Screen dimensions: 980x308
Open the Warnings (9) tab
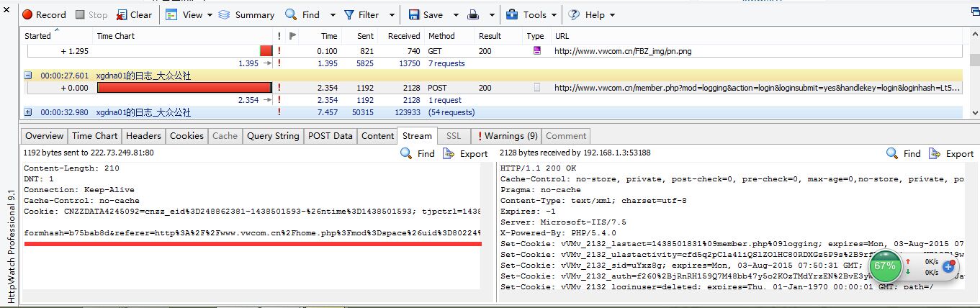pos(508,135)
